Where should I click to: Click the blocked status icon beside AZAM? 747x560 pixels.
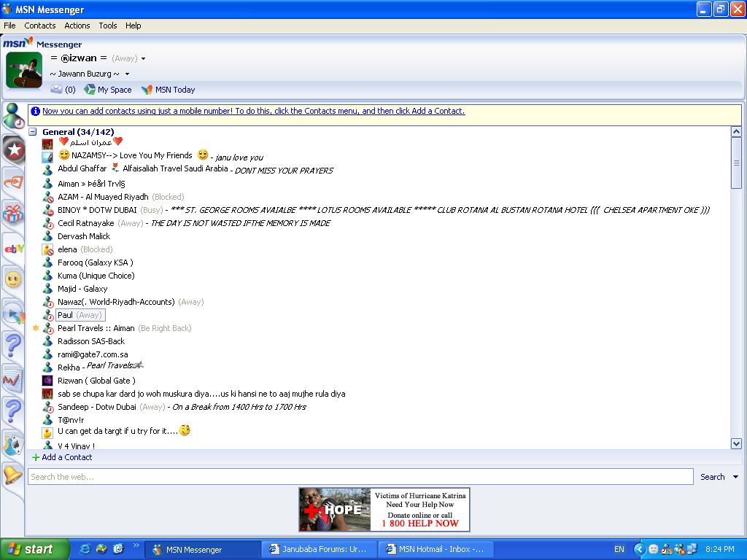47,197
